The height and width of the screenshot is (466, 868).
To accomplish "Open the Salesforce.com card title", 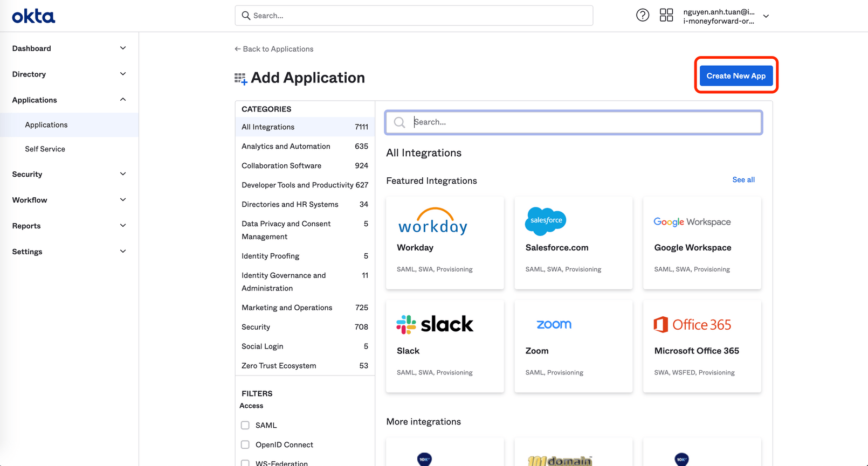I will click(557, 248).
